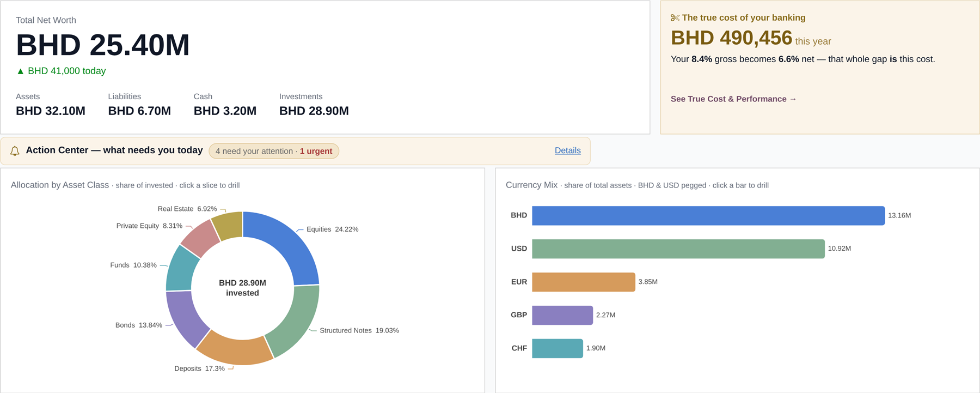Image resolution: width=980 pixels, height=393 pixels.
Task: Click the Liabilities BHD 6.70M value
Action: coord(139,111)
